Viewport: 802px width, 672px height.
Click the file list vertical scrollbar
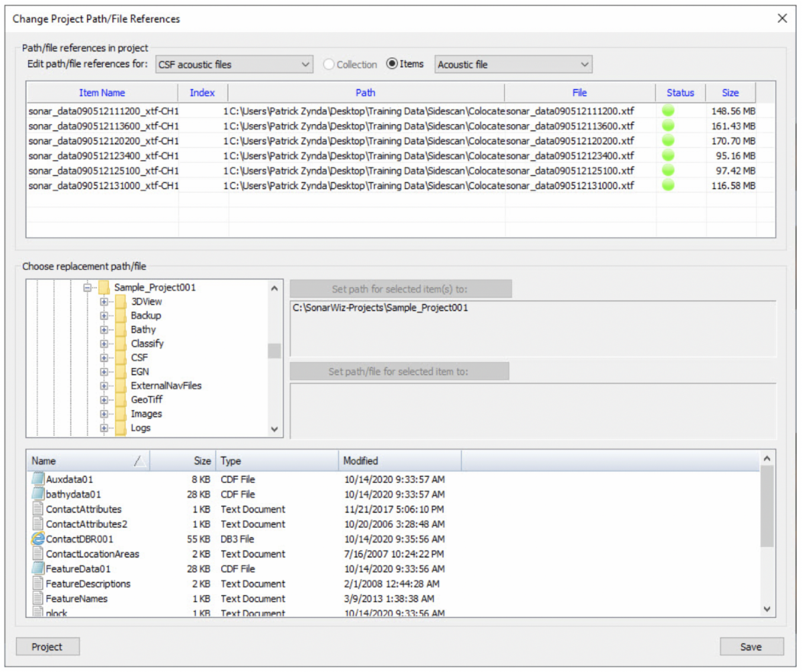pyautogui.click(x=767, y=508)
